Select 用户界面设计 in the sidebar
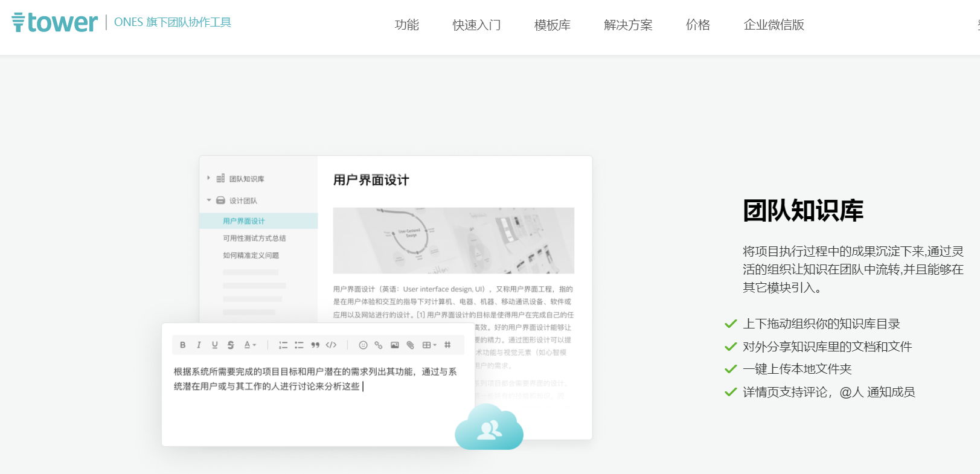 point(258,221)
